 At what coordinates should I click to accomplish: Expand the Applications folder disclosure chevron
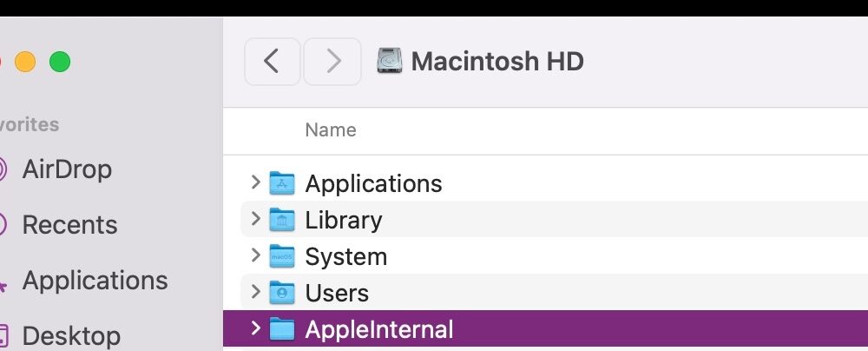point(255,182)
